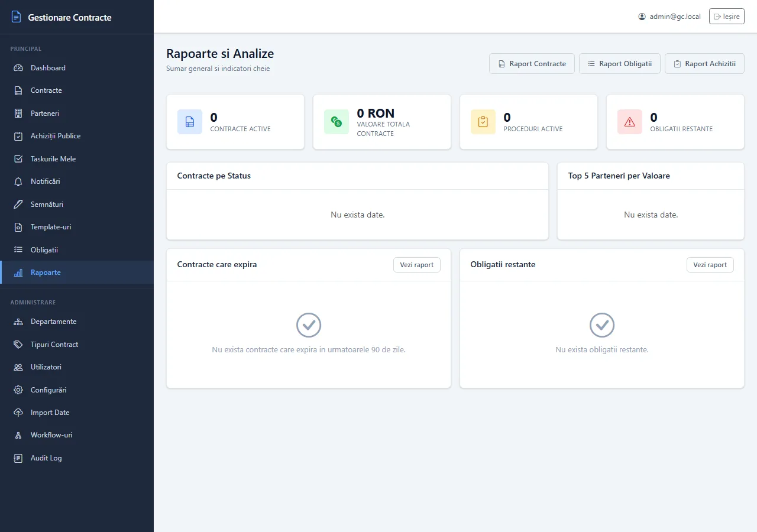Click the Gestionare Contracte logo icon
Image resolution: width=757 pixels, height=532 pixels.
(x=17, y=17)
